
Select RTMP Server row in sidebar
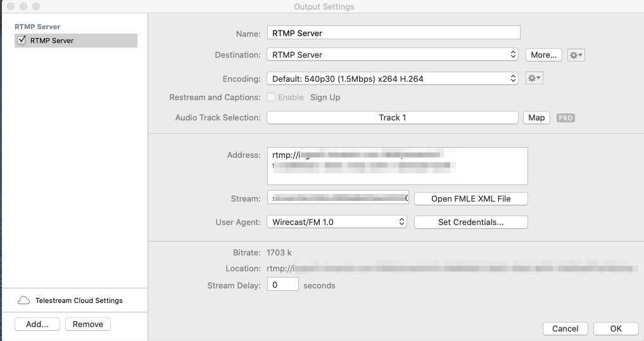(x=75, y=41)
